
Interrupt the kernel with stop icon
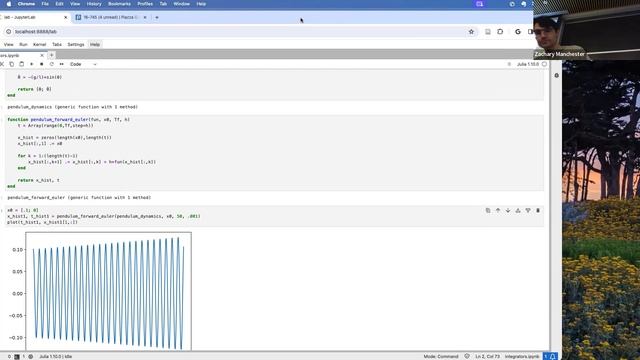[42, 64]
